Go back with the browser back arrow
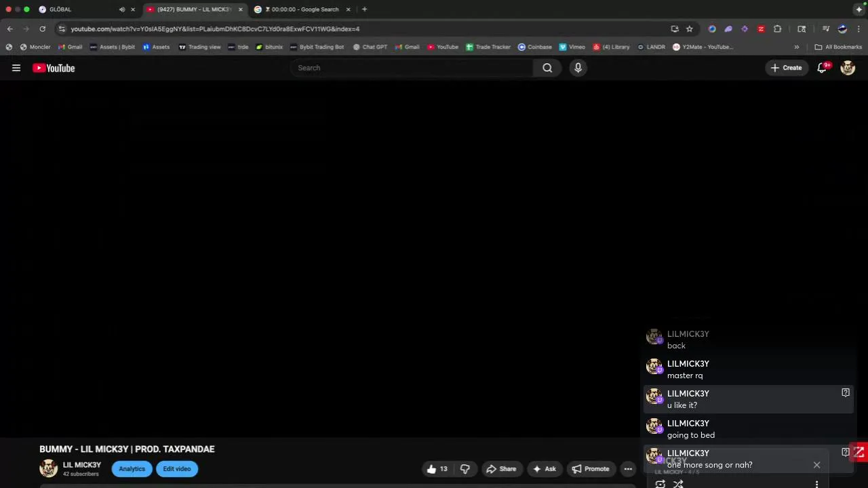The image size is (868, 488). [9, 29]
